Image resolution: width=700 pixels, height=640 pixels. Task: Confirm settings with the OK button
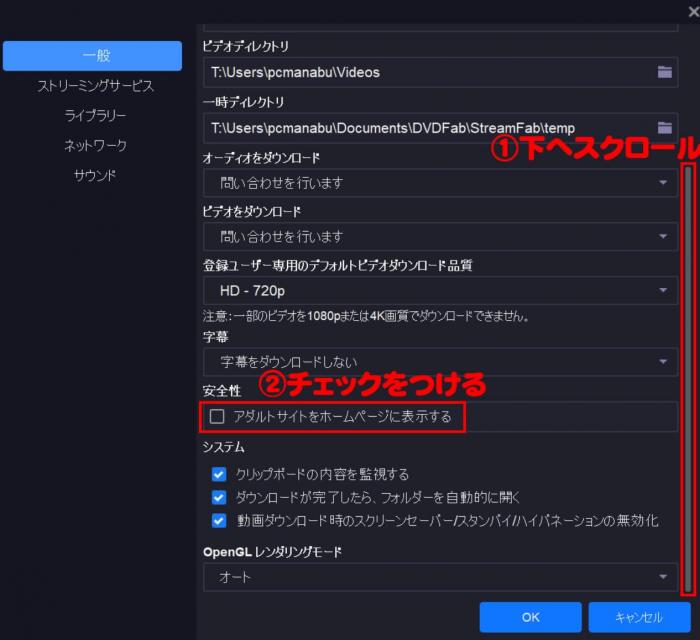[530, 617]
